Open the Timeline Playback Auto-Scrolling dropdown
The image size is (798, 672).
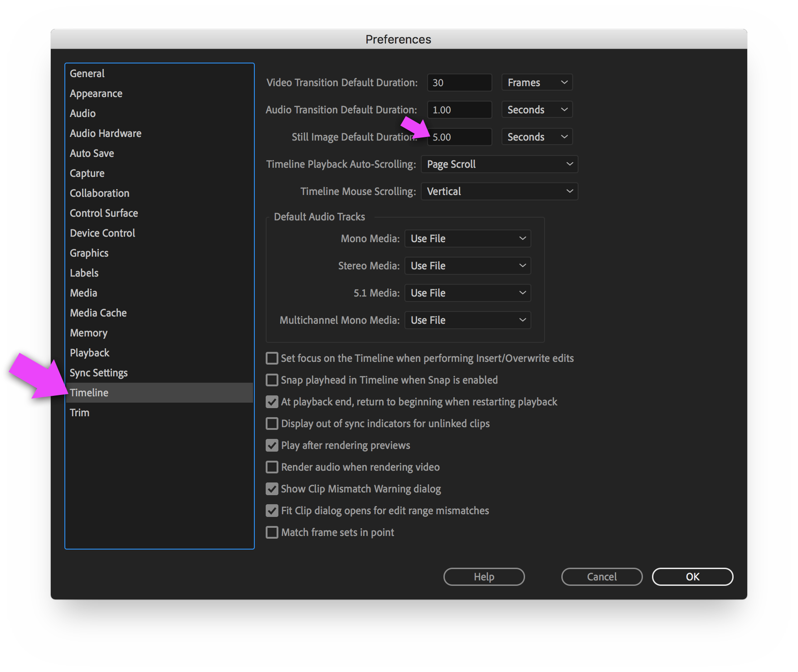pos(499,164)
